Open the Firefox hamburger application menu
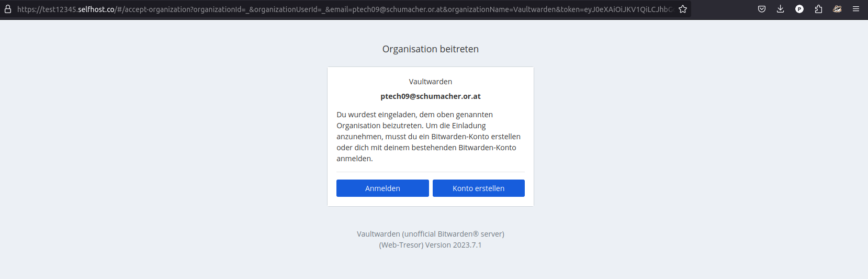Screen dimensions: 868x279 (x=856, y=9)
